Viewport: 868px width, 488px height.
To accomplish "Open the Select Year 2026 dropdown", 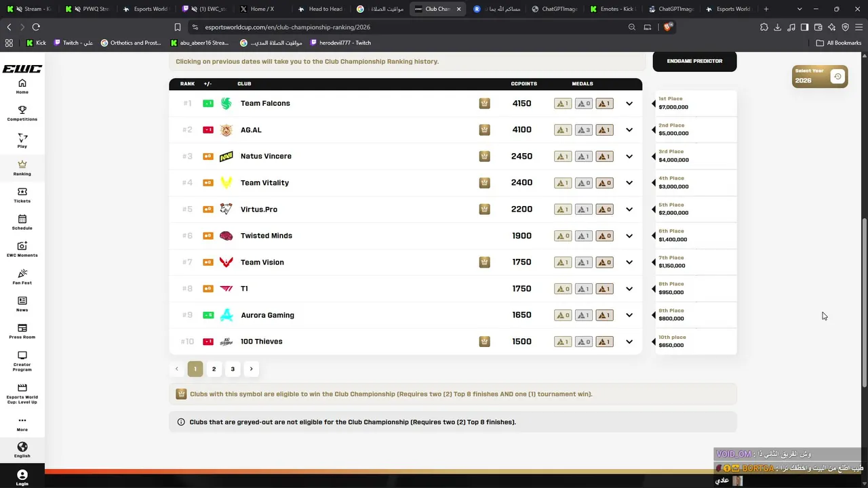I will click(820, 77).
